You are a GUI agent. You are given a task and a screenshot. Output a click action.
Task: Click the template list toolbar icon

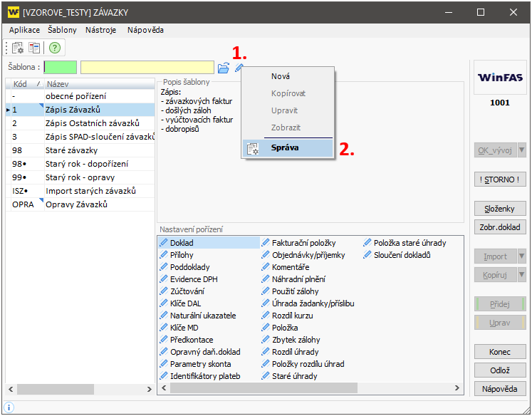34,48
